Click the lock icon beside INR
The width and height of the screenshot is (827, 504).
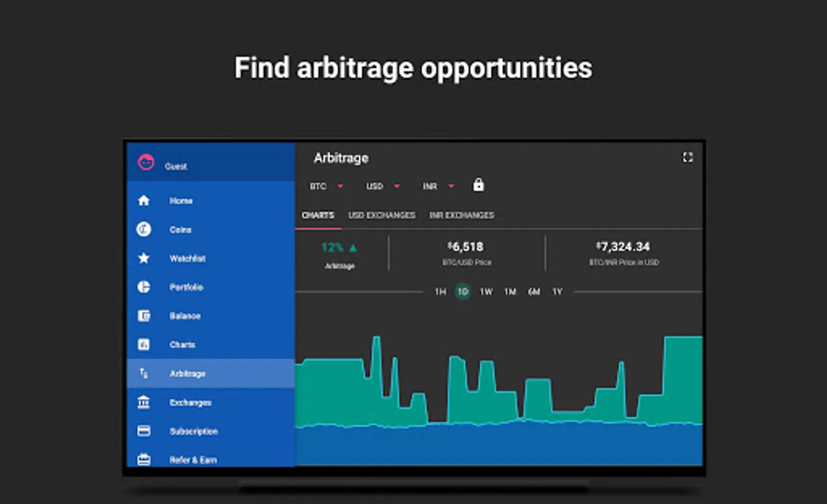(478, 185)
